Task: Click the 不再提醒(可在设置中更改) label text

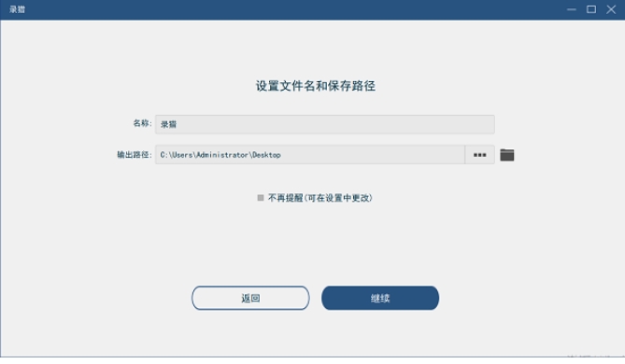Action: tap(320, 198)
